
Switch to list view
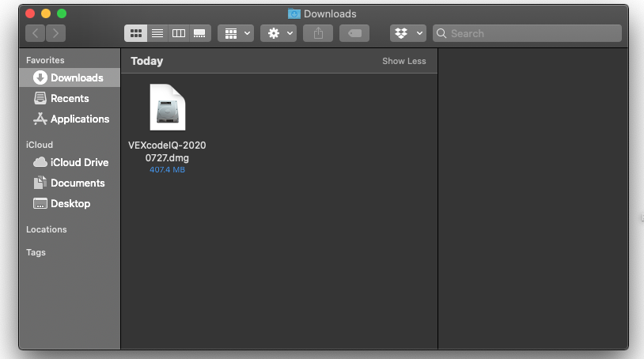click(157, 33)
